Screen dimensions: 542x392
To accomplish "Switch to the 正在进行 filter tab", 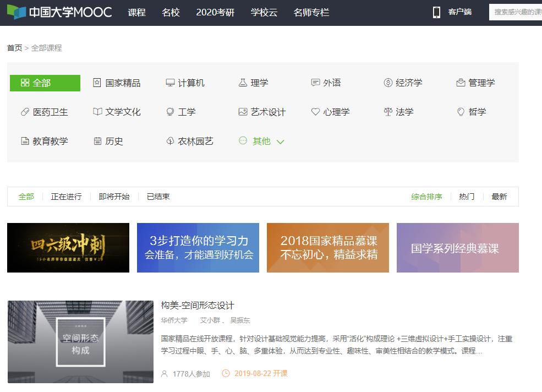I will 65,195.
